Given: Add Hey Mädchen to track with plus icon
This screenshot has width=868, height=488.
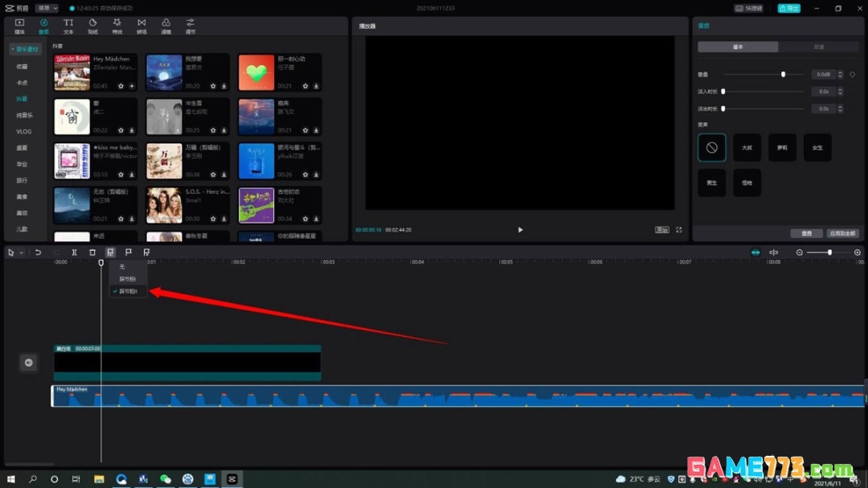Looking at the screenshot, I should (132, 86).
